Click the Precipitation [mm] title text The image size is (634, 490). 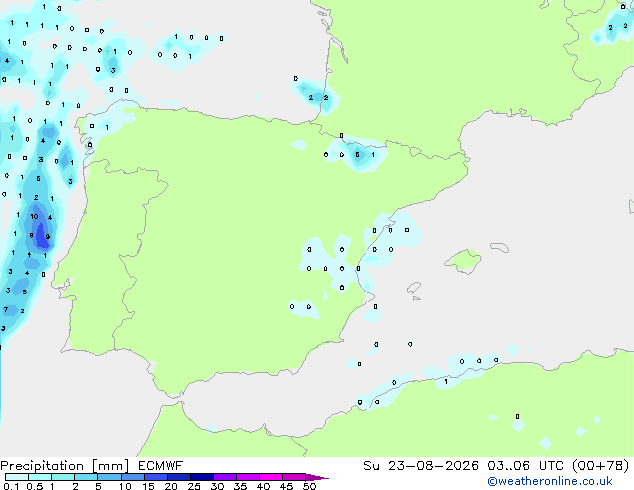(64, 466)
